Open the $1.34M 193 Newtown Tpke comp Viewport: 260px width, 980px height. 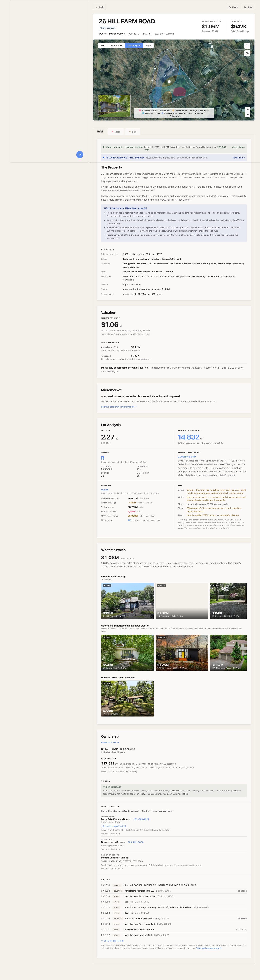tap(228, 653)
